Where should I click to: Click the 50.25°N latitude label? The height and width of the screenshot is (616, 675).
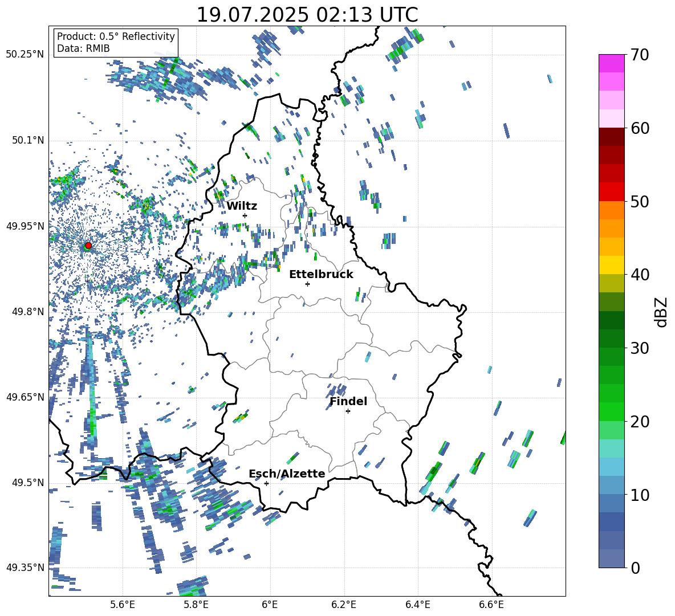point(25,55)
